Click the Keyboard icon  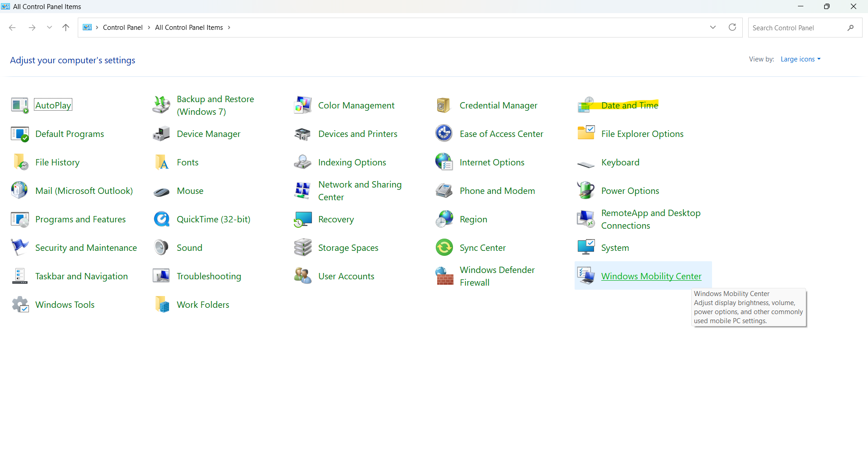[586, 164]
